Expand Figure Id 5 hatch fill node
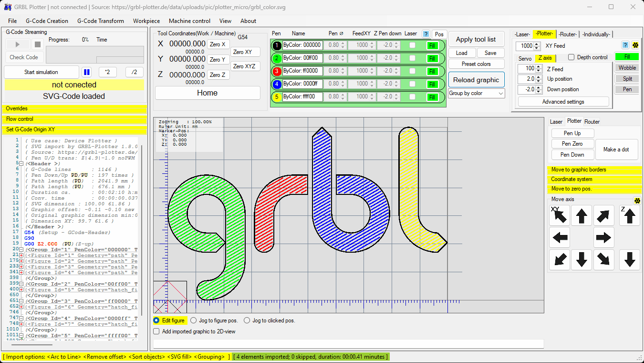The image size is (644, 363). pyautogui.click(x=21, y=290)
